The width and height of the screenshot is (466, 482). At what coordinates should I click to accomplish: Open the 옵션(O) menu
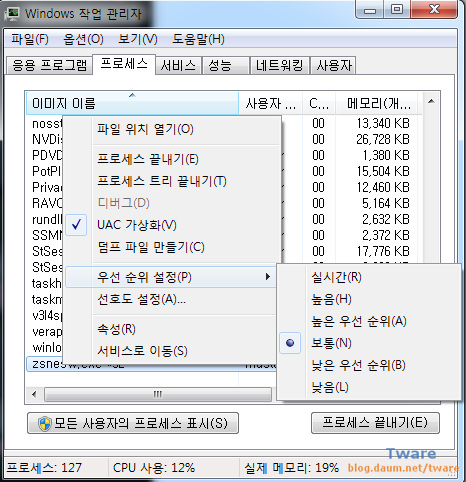tap(83, 39)
